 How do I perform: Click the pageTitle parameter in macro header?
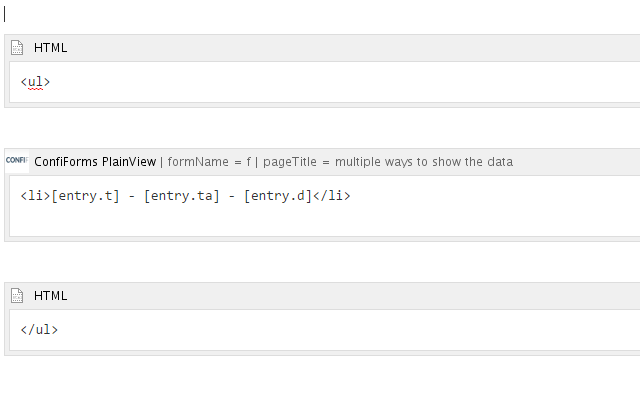click(388, 162)
